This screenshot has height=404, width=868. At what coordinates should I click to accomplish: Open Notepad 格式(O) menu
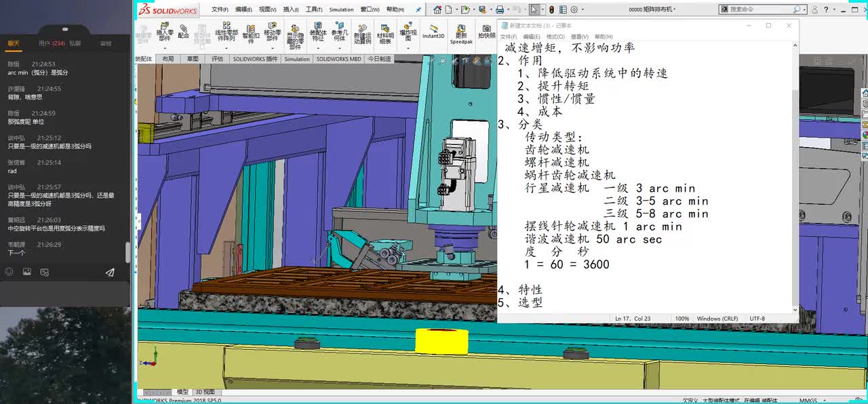click(555, 37)
